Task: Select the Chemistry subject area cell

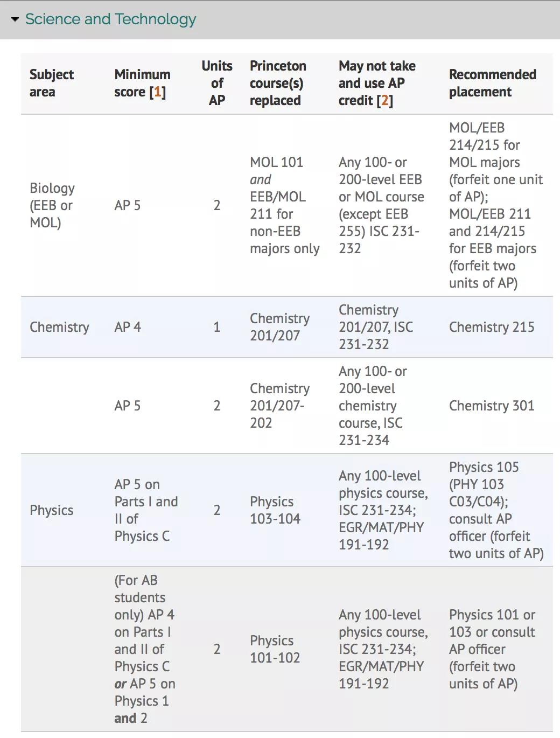Action: (59, 327)
